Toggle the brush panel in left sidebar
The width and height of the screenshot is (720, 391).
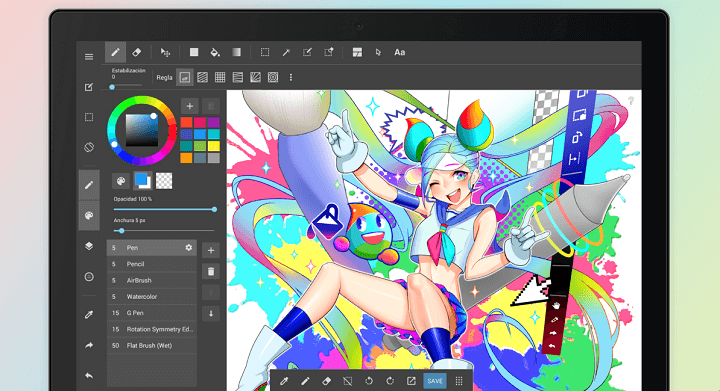[x=89, y=185]
